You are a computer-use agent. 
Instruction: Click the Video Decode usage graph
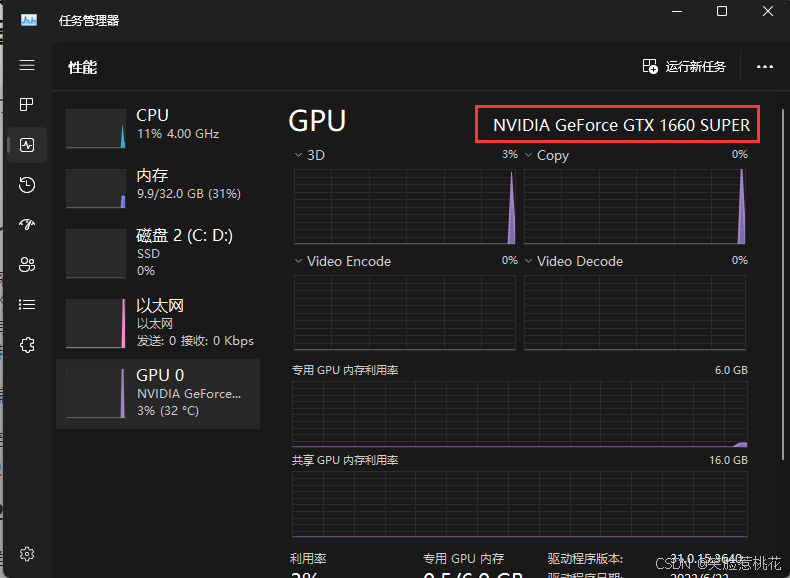point(635,312)
